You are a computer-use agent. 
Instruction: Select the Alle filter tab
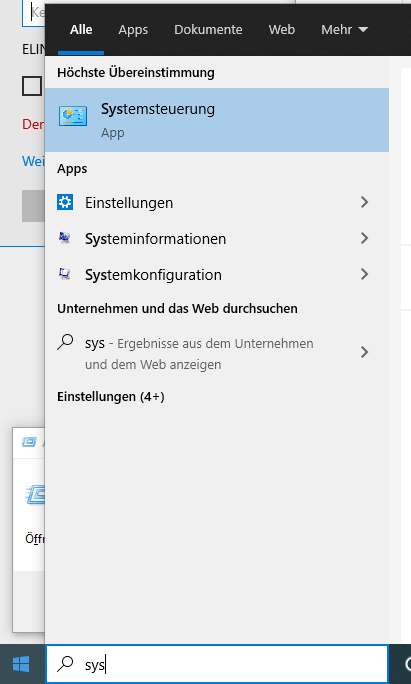81,30
